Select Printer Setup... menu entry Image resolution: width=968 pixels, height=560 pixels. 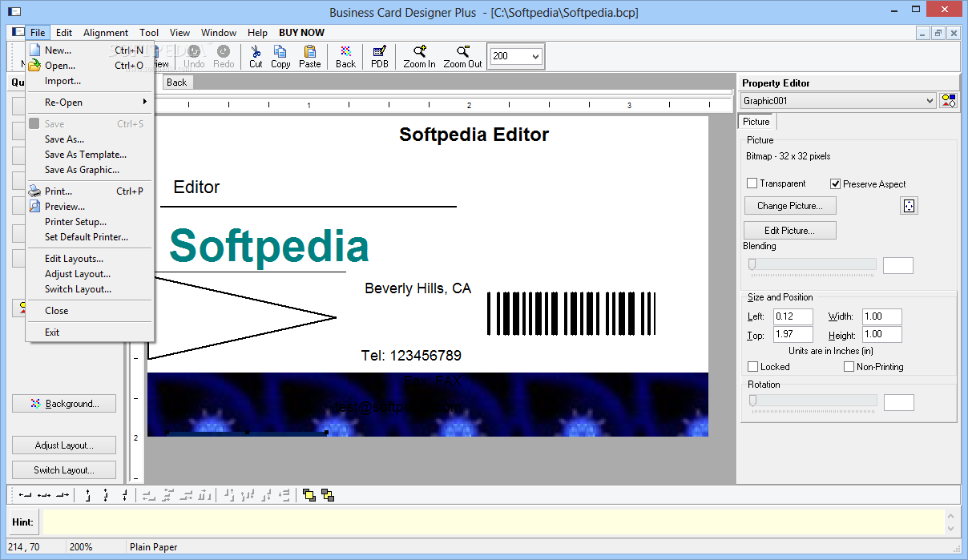click(x=90, y=222)
